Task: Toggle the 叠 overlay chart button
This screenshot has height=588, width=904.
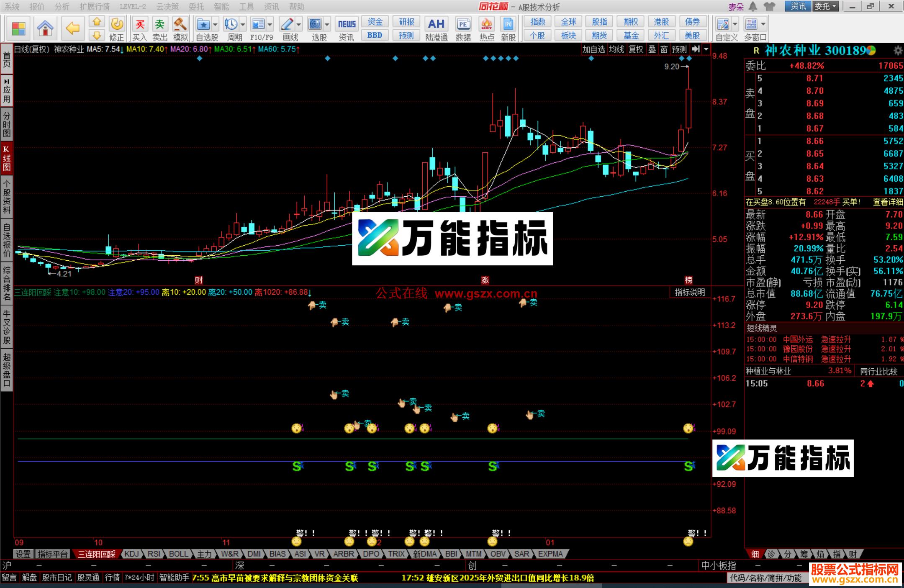Action: coord(652,49)
